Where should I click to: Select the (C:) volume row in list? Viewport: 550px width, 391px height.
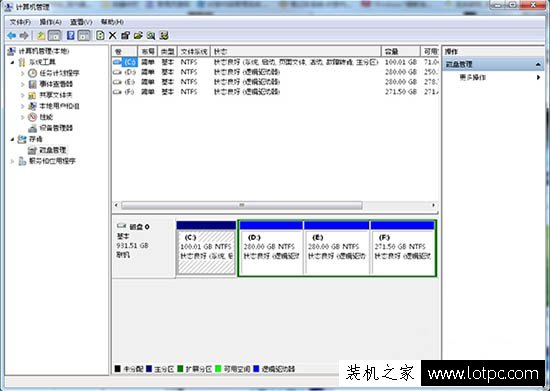point(275,62)
